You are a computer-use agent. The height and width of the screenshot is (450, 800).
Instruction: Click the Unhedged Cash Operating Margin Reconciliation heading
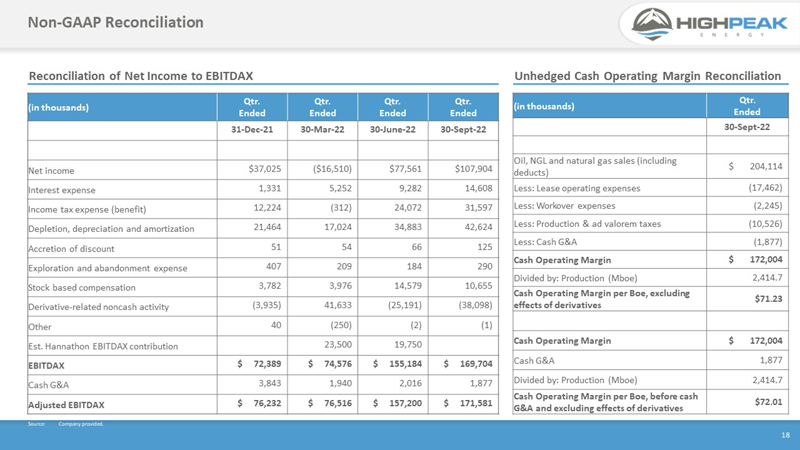tap(647, 76)
